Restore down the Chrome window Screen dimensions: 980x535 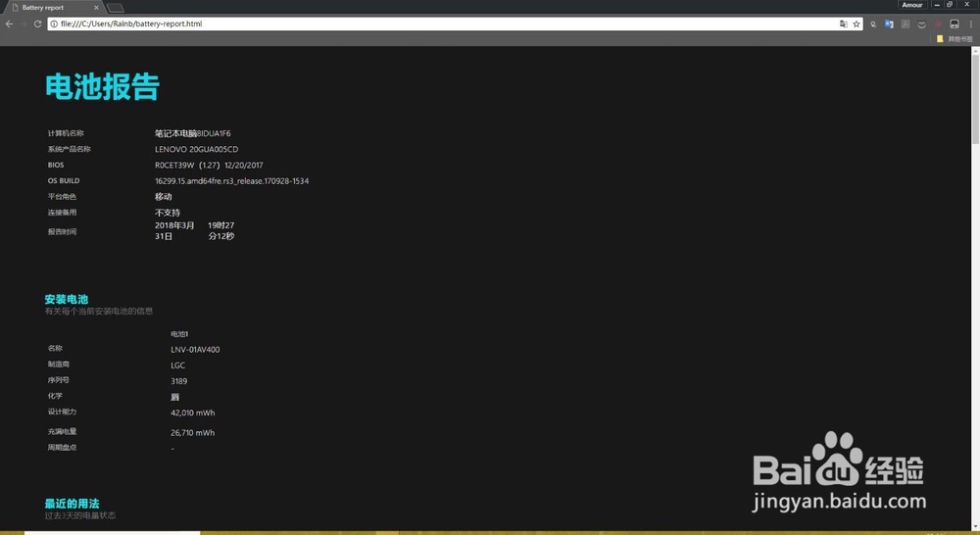point(950,4)
